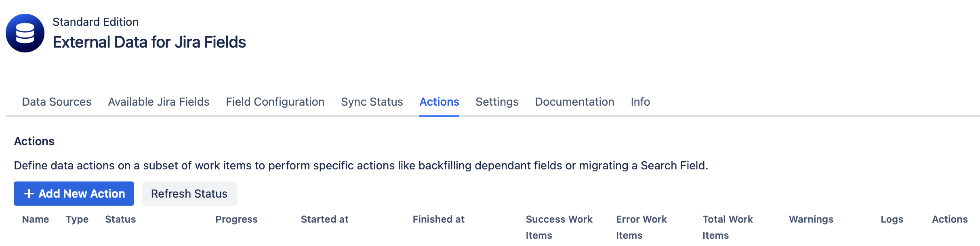Screen dimensions: 980x246
Task: Open the Settings tab
Action: click(496, 102)
